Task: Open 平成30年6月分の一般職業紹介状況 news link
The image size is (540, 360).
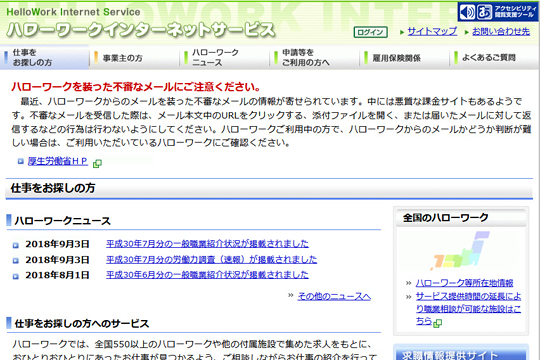Action: (x=207, y=275)
